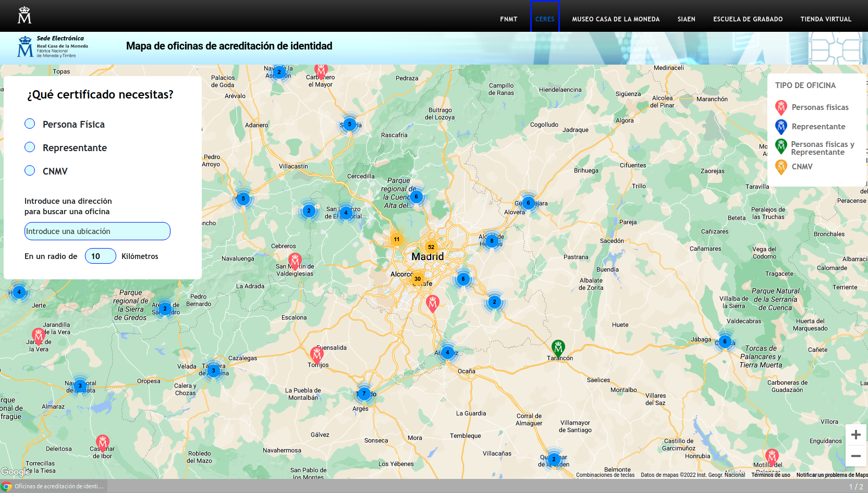Open blue cluster 8 southeast of Madrid
The image size is (868, 493).
[463, 279]
